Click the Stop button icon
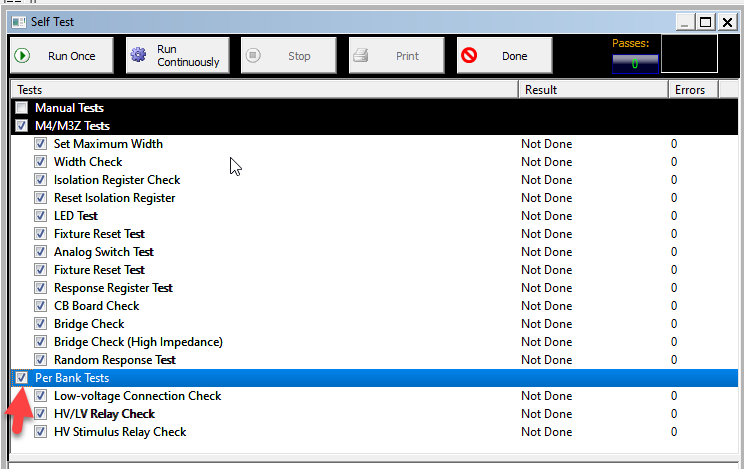744x469 pixels. [x=254, y=56]
